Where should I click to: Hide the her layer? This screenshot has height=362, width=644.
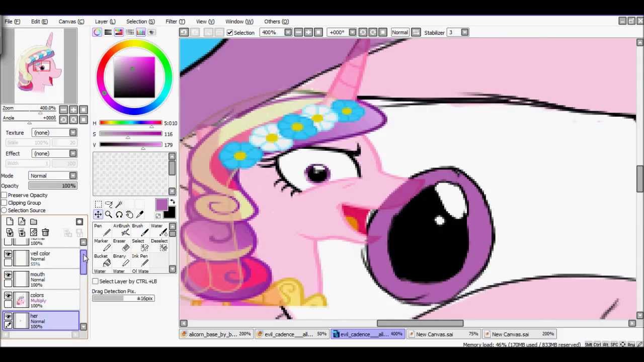tap(8, 317)
